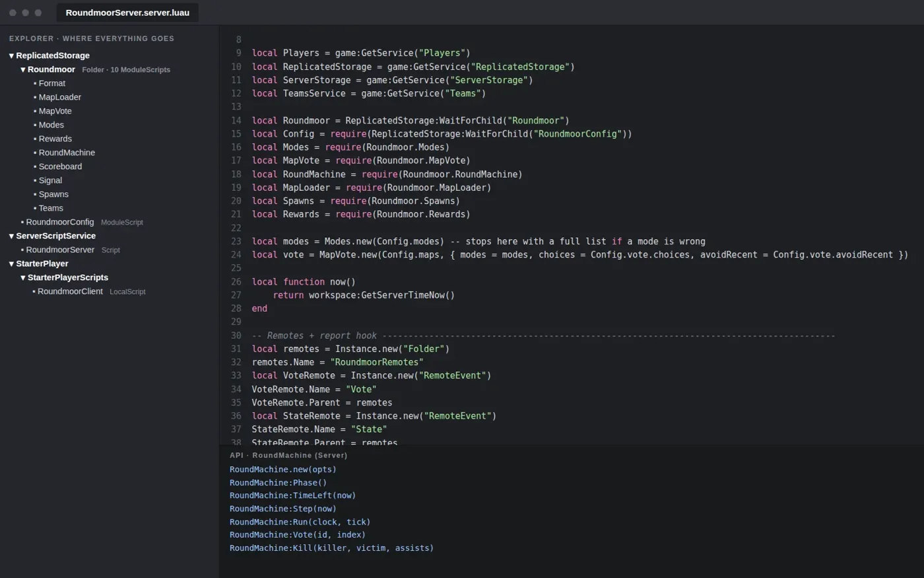This screenshot has width=924, height=578.
Task: Click RoundMachine:Run(clock, tick) entry
Action: click(x=300, y=522)
